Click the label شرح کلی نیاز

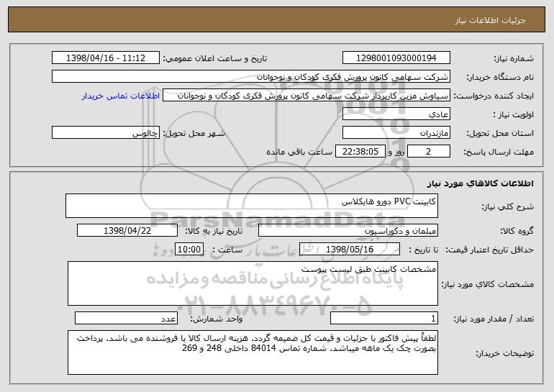(x=508, y=206)
